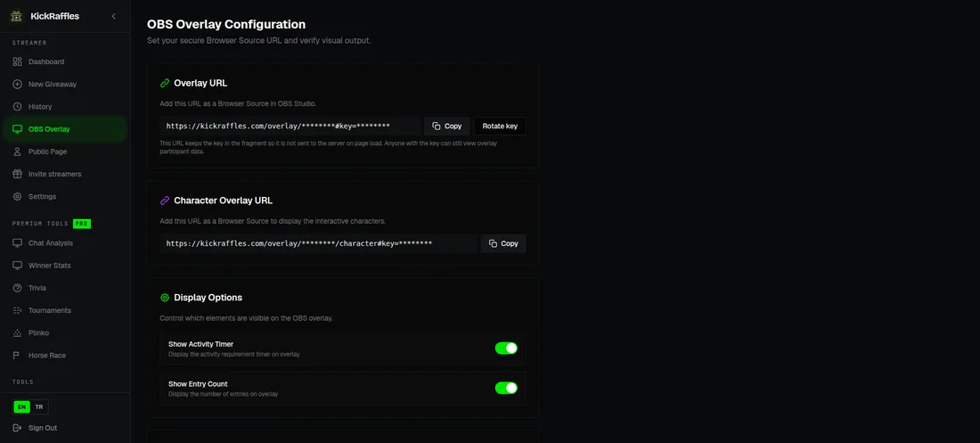The height and width of the screenshot is (443, 980).
Task: Open the Dashboard page
Action: click(64, 62)
